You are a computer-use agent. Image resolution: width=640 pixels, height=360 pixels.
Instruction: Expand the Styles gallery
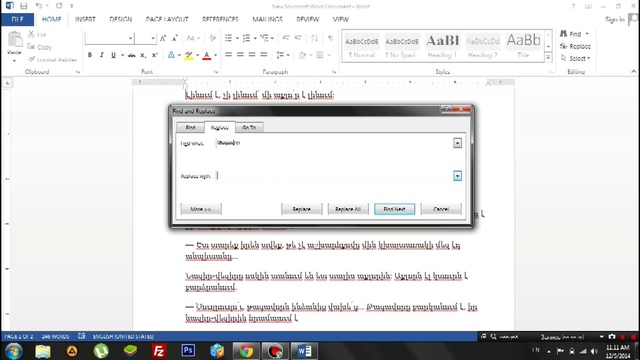pyautogui.click(x=549, y=58)
